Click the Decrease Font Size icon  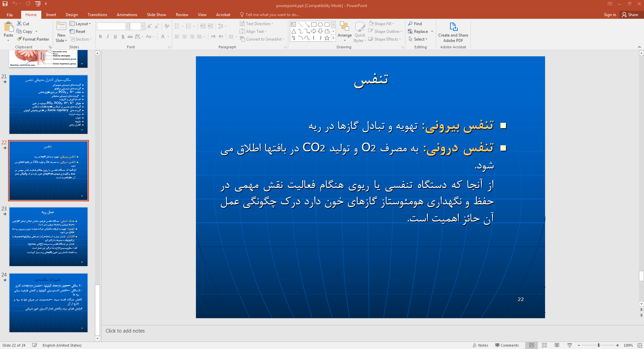click(x=157, y=26)
